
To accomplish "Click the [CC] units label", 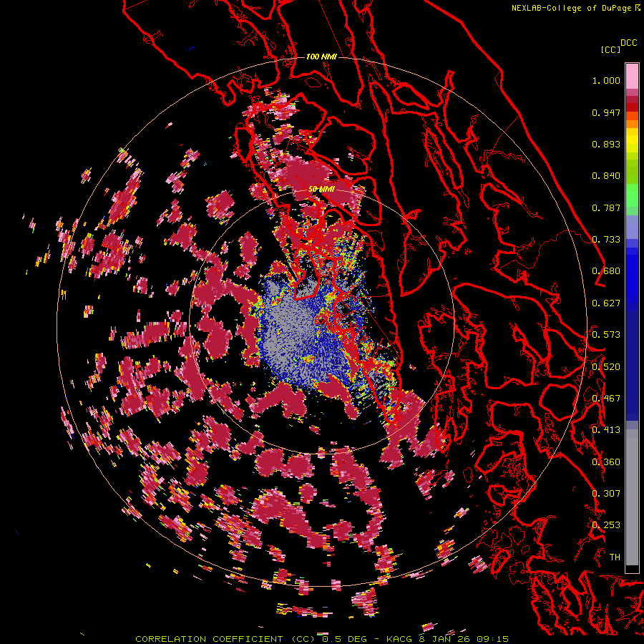I will 610,49.
